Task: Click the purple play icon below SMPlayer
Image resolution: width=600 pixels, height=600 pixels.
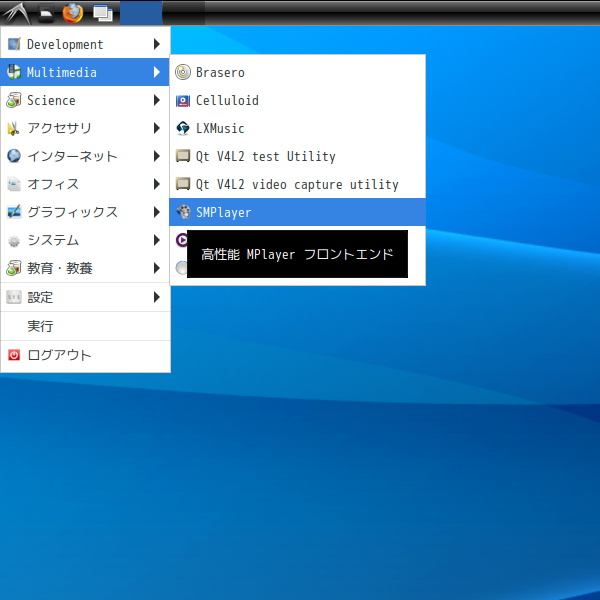Action: (x=181, y=240)
